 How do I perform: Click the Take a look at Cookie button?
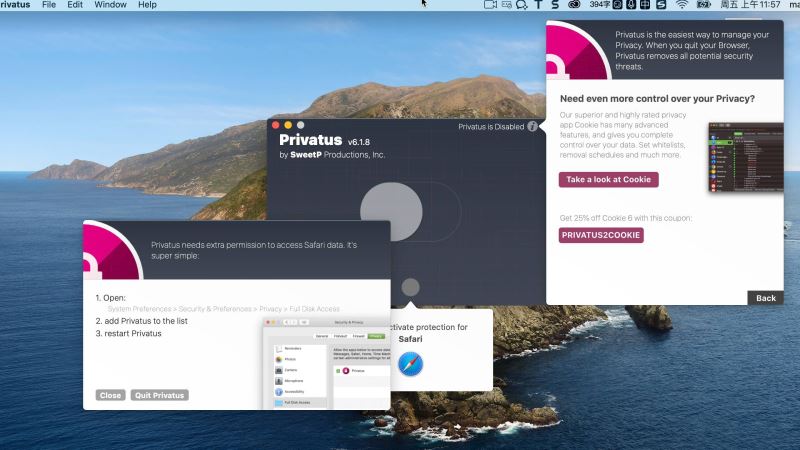pyautogui.click(x=608, y=180)
